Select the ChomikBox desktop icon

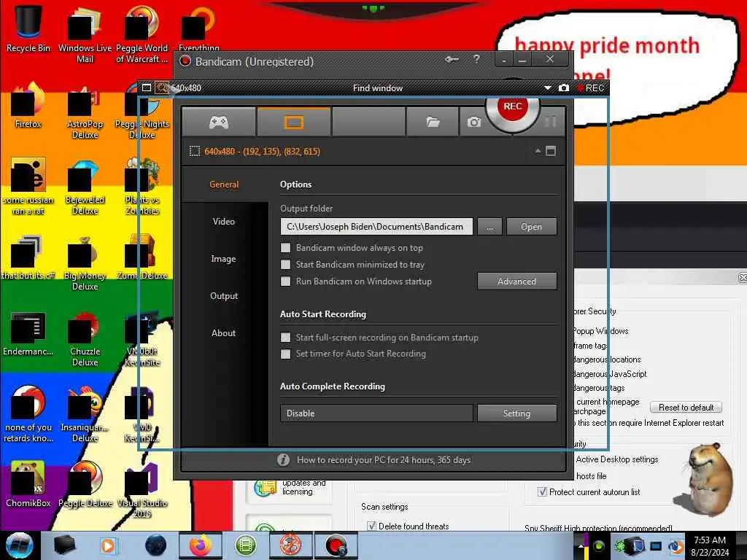(28, 484)
